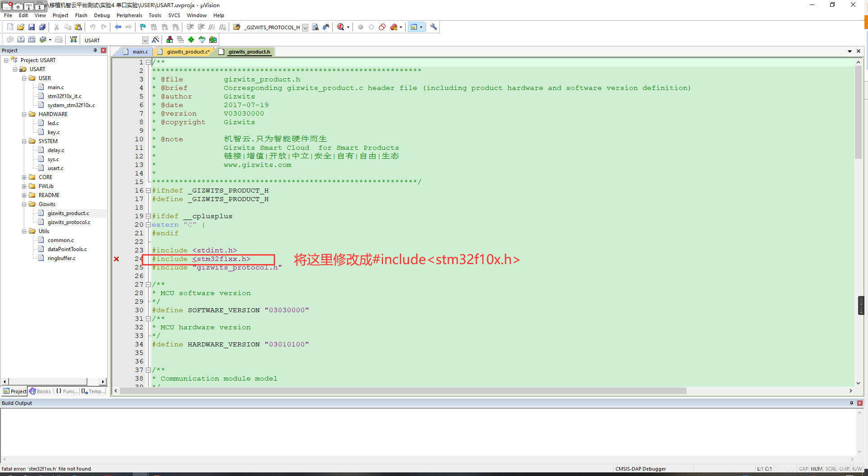Click the editor vertical scrollbar thumb
The width and height of the screenshot is (868, 476).
pyautogui.click(x=858, y=112)
